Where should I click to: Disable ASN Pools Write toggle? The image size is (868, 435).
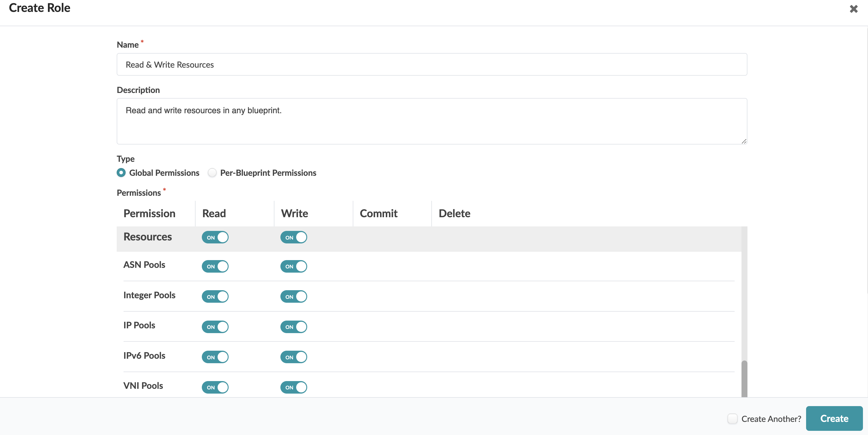coord(294,266)
